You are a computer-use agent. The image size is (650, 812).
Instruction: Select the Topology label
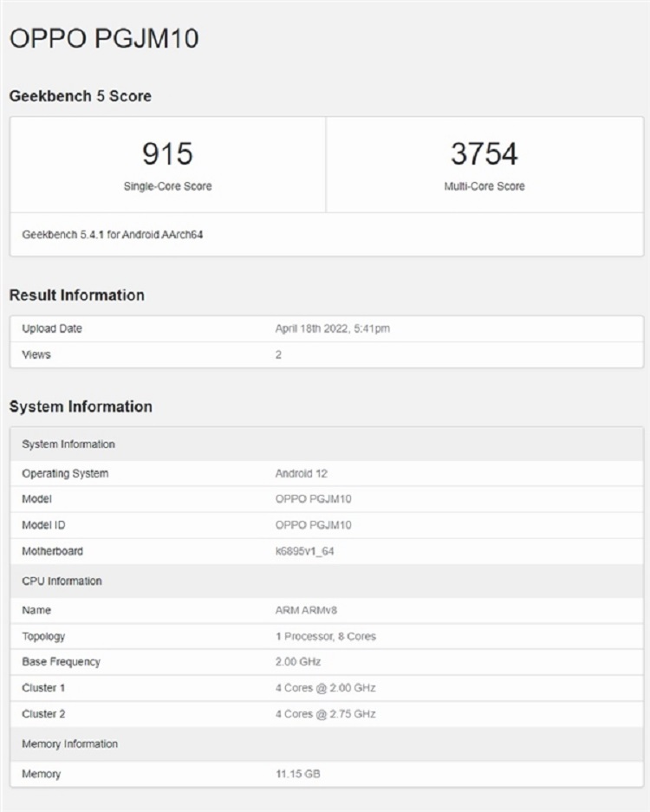click(x=43, y=636)
